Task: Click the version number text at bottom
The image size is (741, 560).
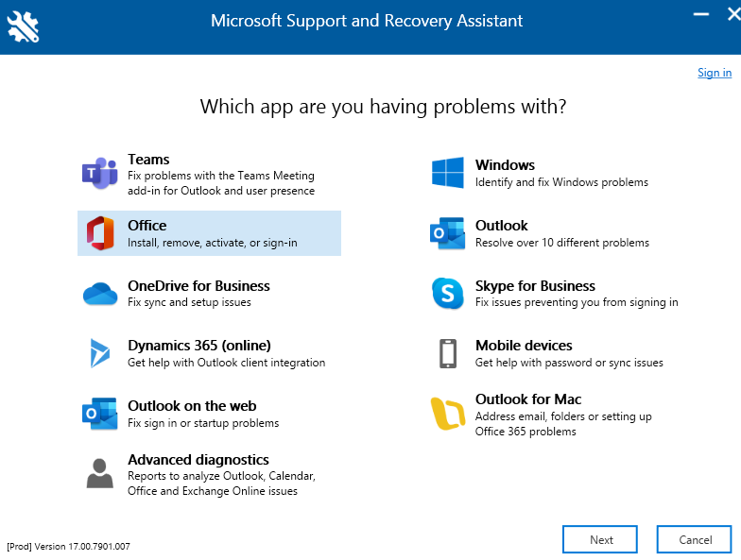Action: [68, 546]
